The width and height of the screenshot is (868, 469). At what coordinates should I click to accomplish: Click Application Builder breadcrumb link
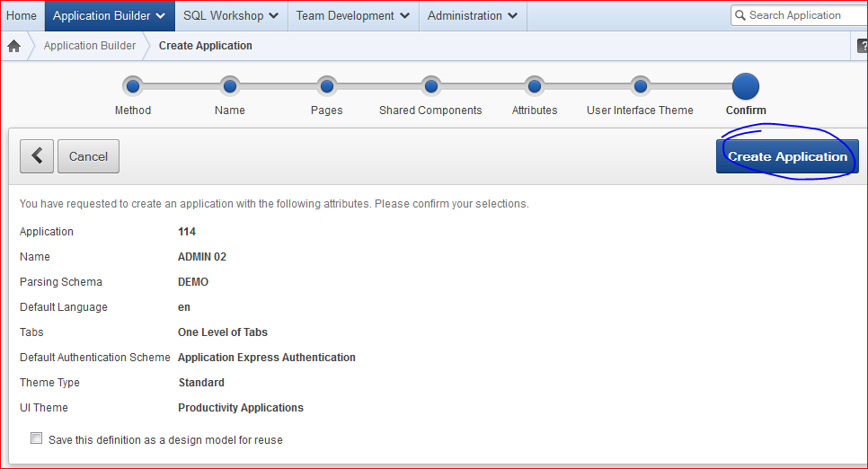(90, 46)
